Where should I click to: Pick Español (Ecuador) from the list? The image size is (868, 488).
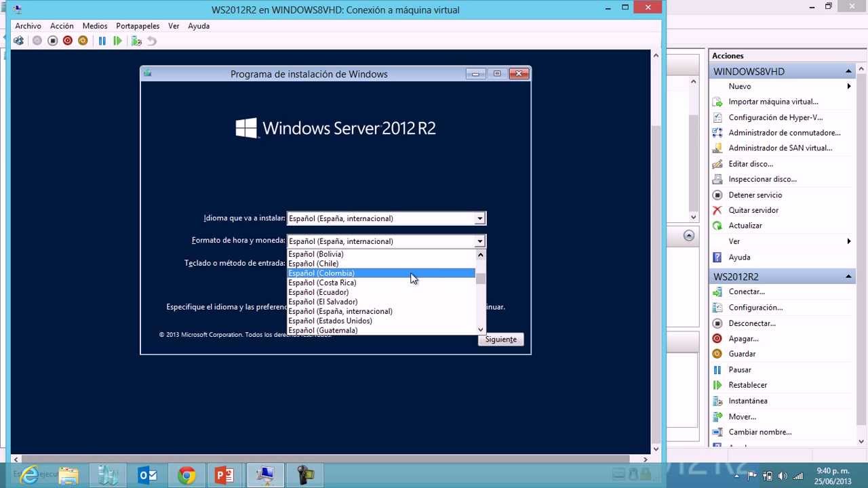tap(381, 292)
